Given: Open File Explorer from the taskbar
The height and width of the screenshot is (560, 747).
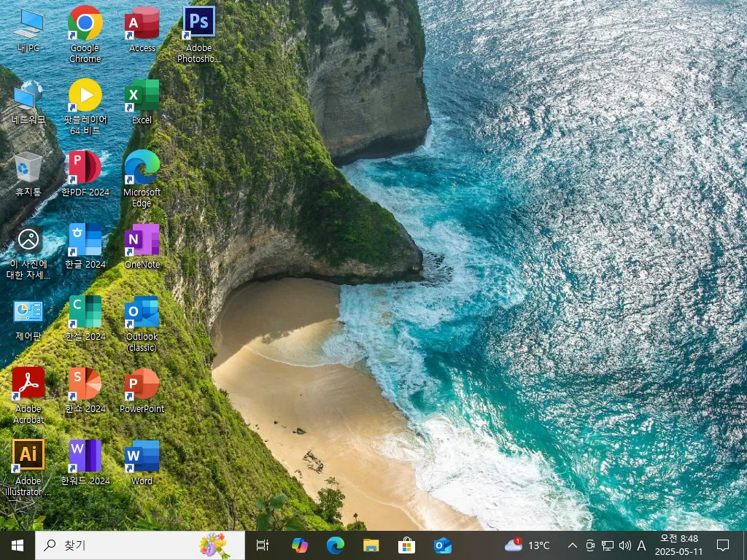Looking at the screenshot, I should point(371,545).
